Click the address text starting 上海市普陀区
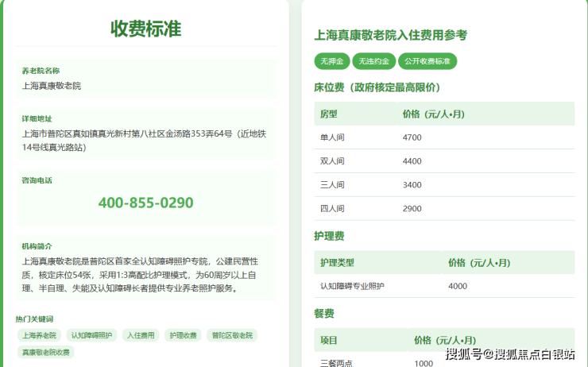Viewport: 588px width, 367px height. tap(144, 141)
